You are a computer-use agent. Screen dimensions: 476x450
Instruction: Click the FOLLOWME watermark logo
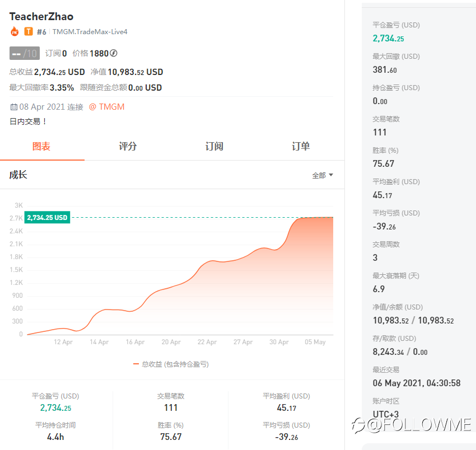coord(411,425)
